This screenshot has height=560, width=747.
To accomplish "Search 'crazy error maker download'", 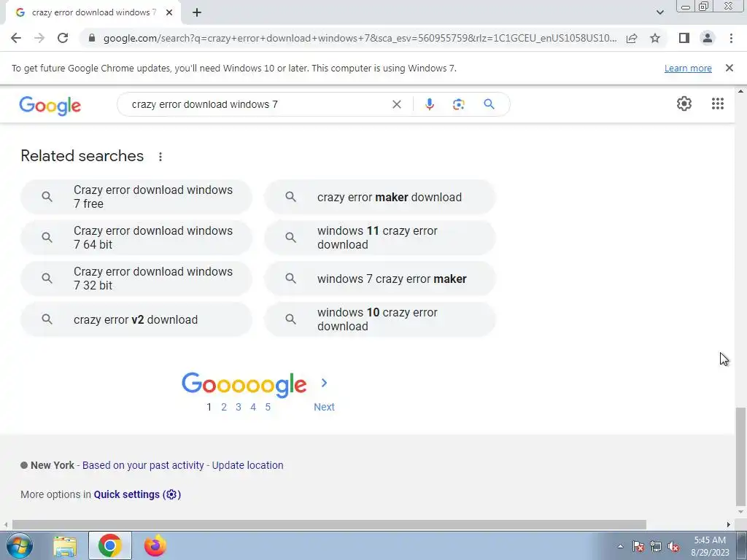I will [x=380, y=197].
